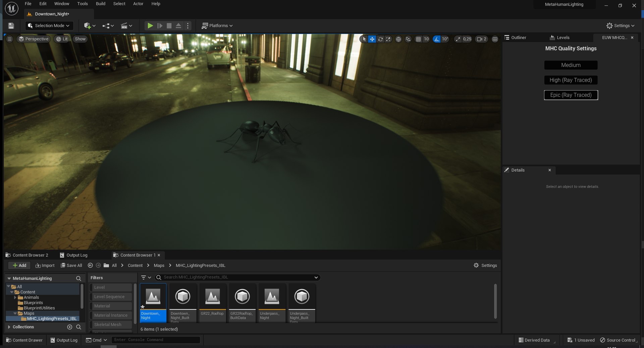
Task: Save the current level with disk icon
Action: pos(11,26)
